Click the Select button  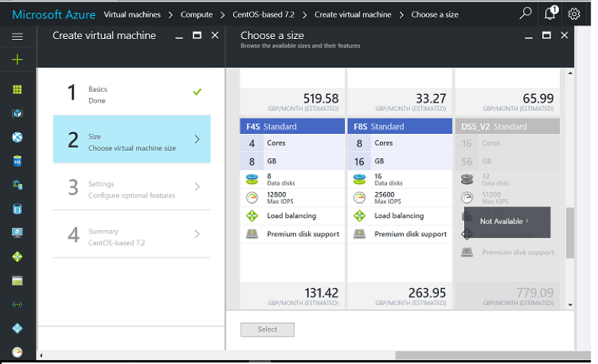click(268, 330)
